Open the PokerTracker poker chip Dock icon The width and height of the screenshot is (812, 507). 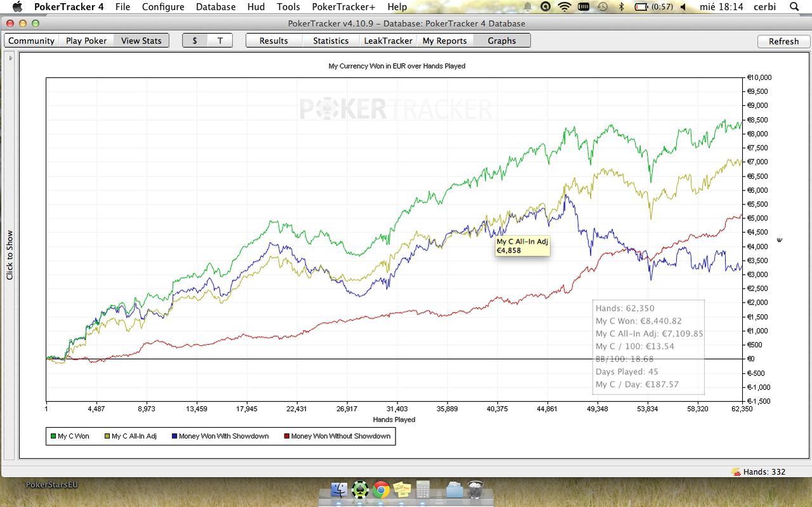coord(360,491)
